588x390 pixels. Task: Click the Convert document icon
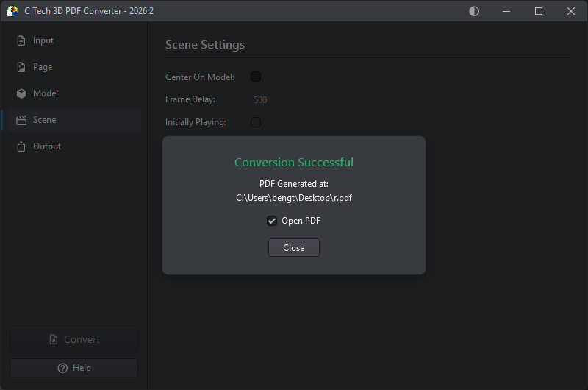pyautogui.click(x=54, y=339)
